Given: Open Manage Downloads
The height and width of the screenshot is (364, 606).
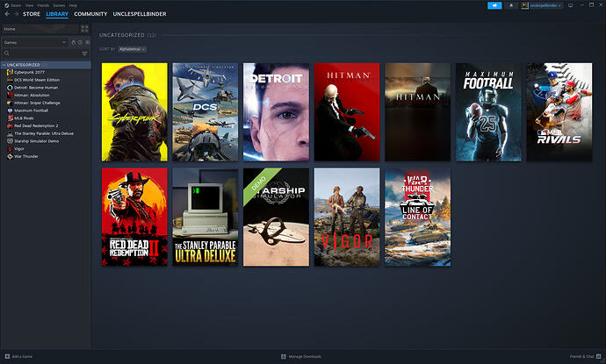Looking at the screenshot, I should click(x=303, y=357).
